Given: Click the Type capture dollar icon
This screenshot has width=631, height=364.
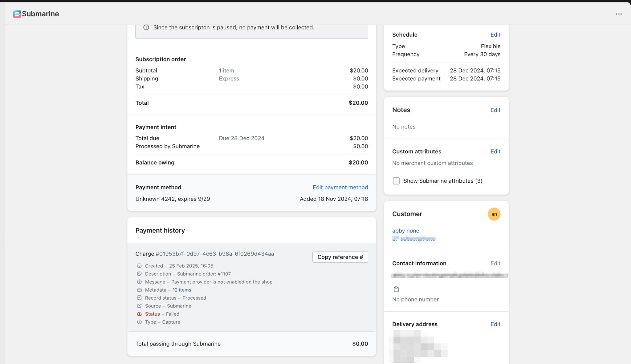Looking at the screenshot, I should 139,322.
